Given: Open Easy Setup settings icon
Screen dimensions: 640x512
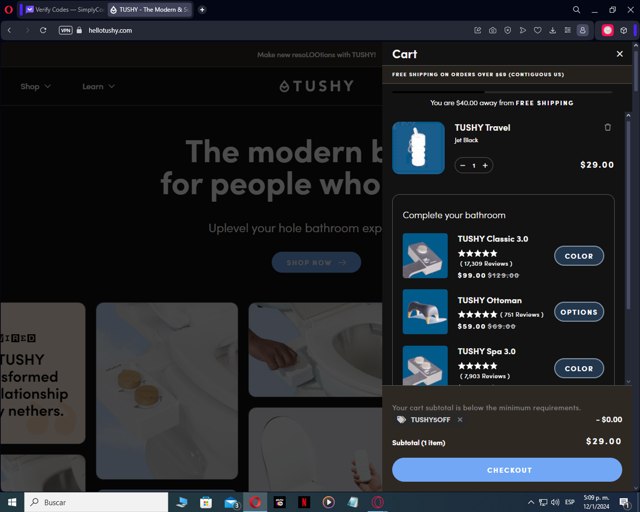Looking at the screenshot, I should pyautogui.click(x=567, y=30).
